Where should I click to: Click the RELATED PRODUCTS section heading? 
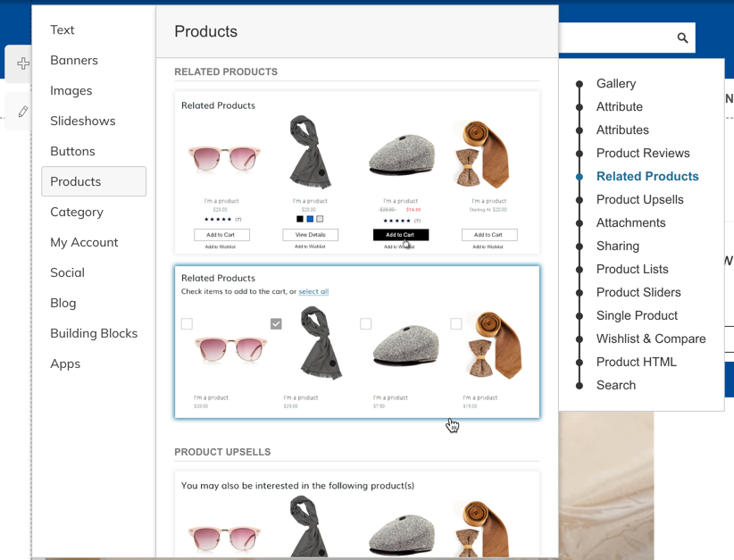point(226,72)
